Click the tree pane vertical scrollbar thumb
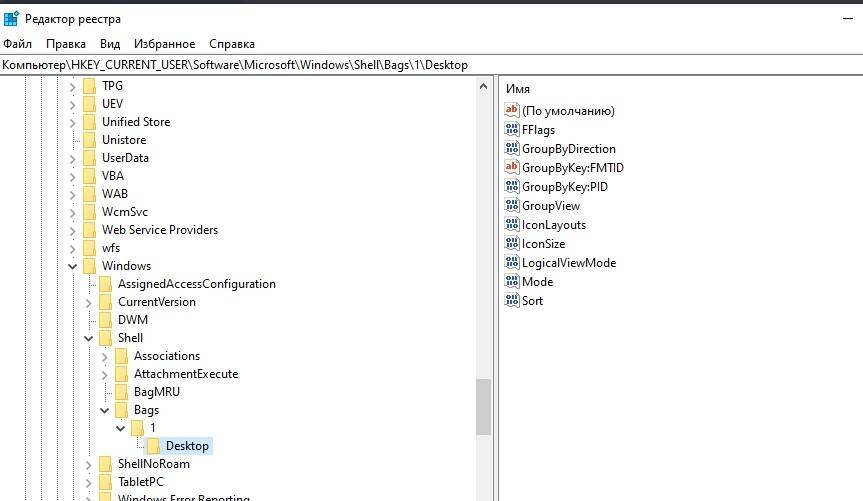The image size is (863, 501). click(x=484, y=406)
